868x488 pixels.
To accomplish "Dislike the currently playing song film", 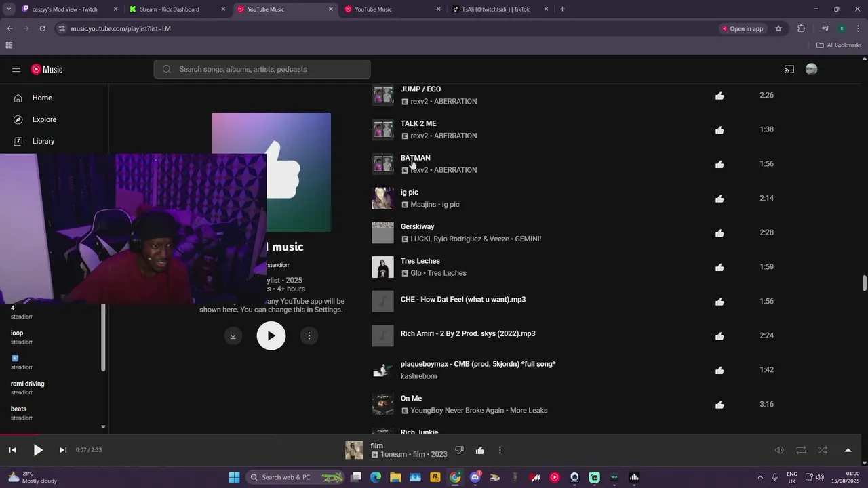I will pos(459,450).
